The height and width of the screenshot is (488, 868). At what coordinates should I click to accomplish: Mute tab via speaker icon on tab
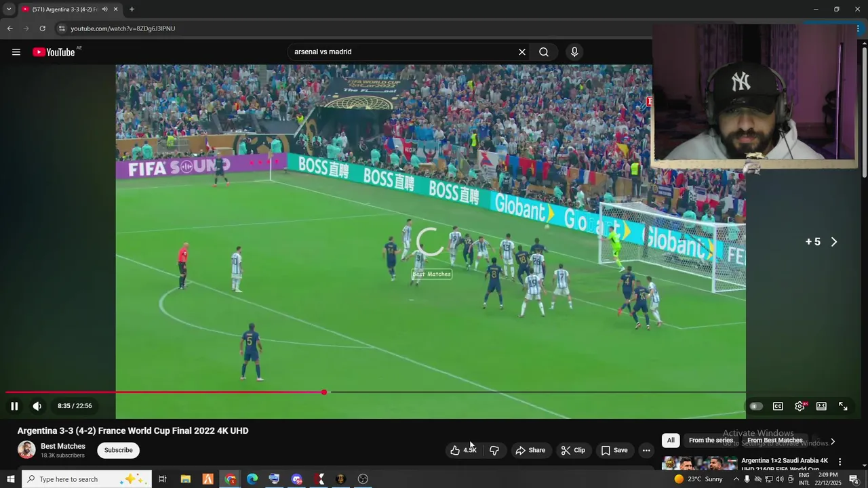coord(104,9)
